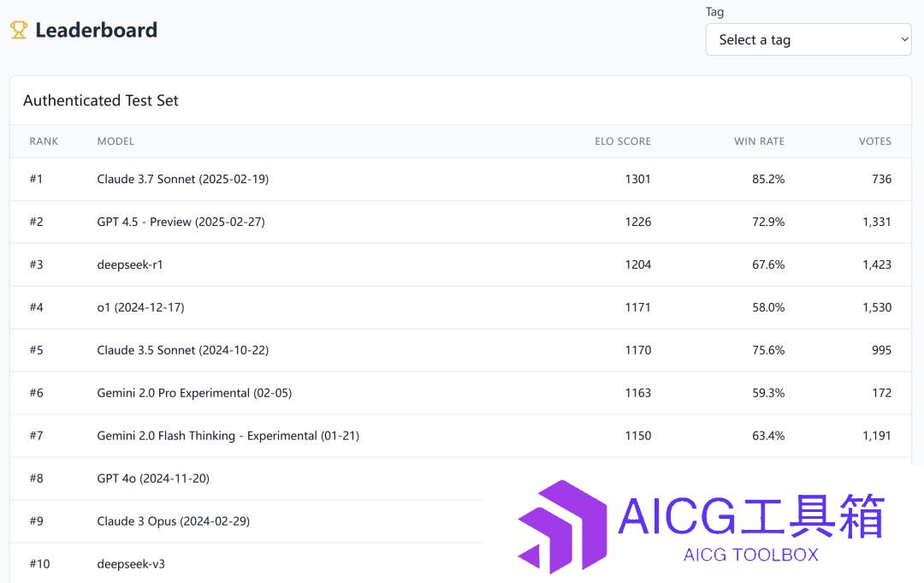
Task: Select Gemini 2.0 Pro Experimental (02-05) model
Action: tap(194, 393)
